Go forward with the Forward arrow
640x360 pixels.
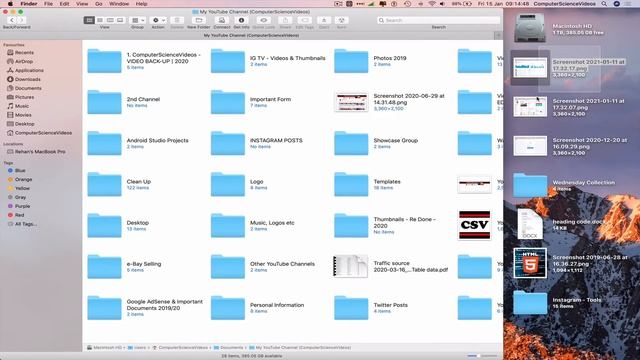tap(22, 20)
